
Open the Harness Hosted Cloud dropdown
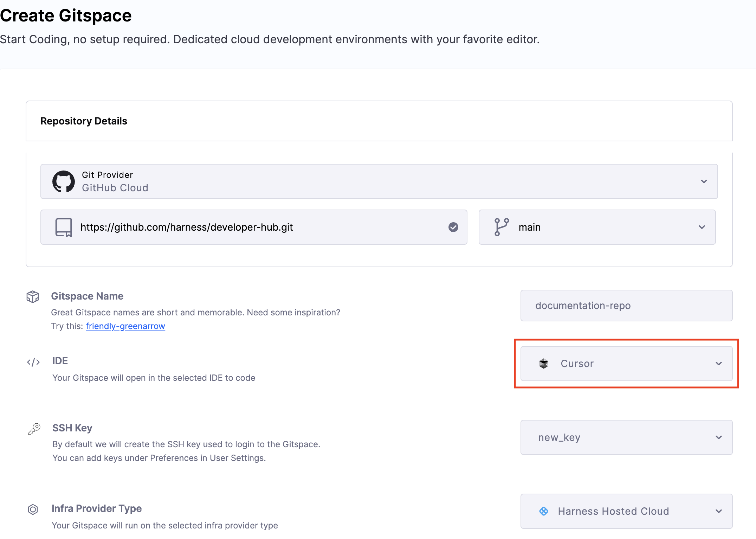click(718, 511)
